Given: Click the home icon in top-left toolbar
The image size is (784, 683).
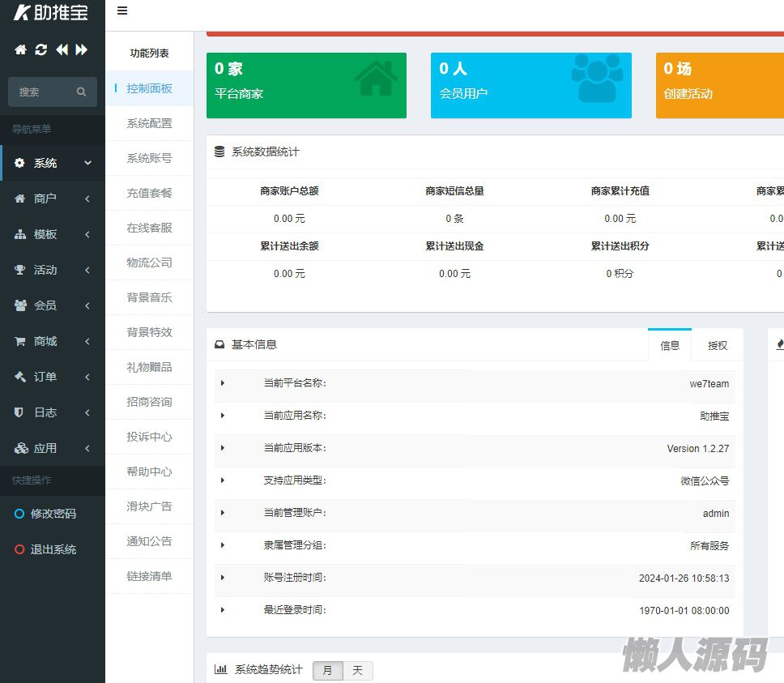Looking at the screenshot, I should pyautogui.click(x=20, y=50).
